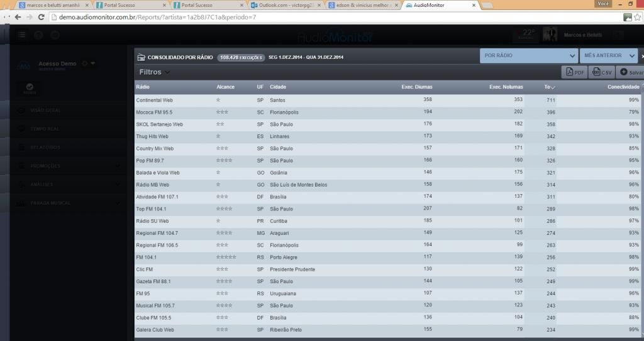The height and width of the screenshot is (341, 644).
Task: Open the Acesso Demo account dropdown arrow
Action: click(x=93, y=63)
